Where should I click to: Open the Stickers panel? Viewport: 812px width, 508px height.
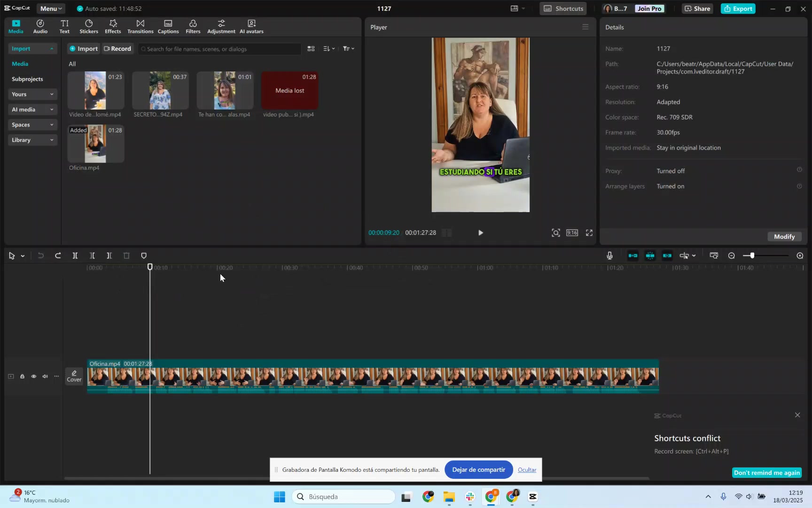click(89, 27)
